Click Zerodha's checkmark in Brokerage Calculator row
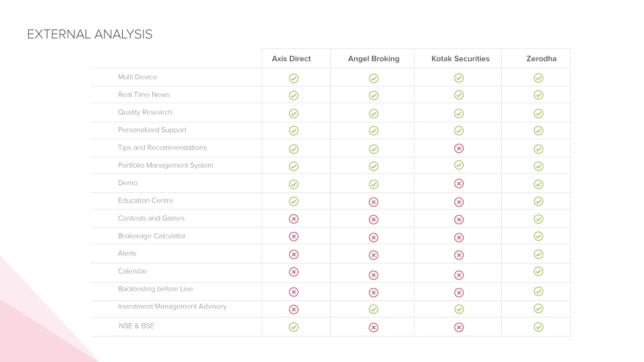Viewport: 644px width, 362px height. [539, 236]
